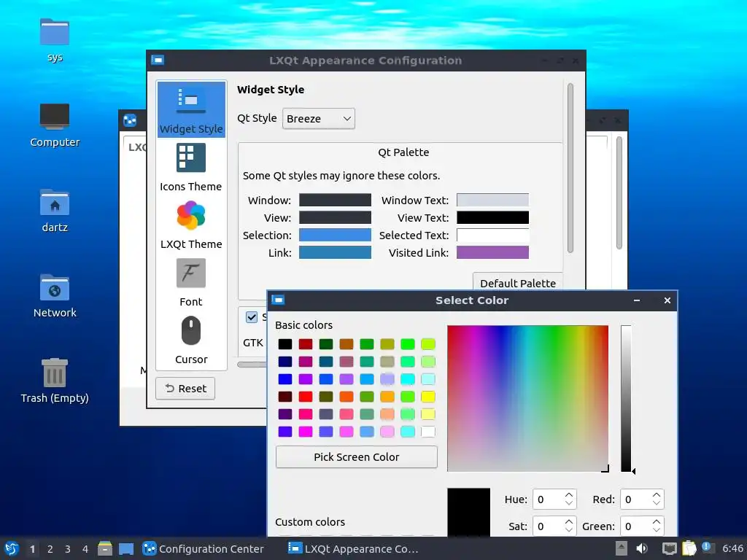Pick white in Basic colors grid
The width and height of the screenshot is (747, 560).
tap(427, 432)
